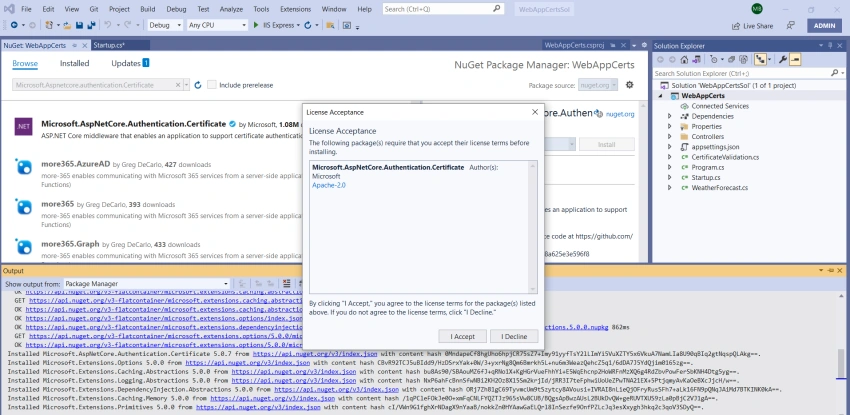The image size is (850, 415).
Task: Start the app with IIS Express play button
Action: [x=257, y=25]
